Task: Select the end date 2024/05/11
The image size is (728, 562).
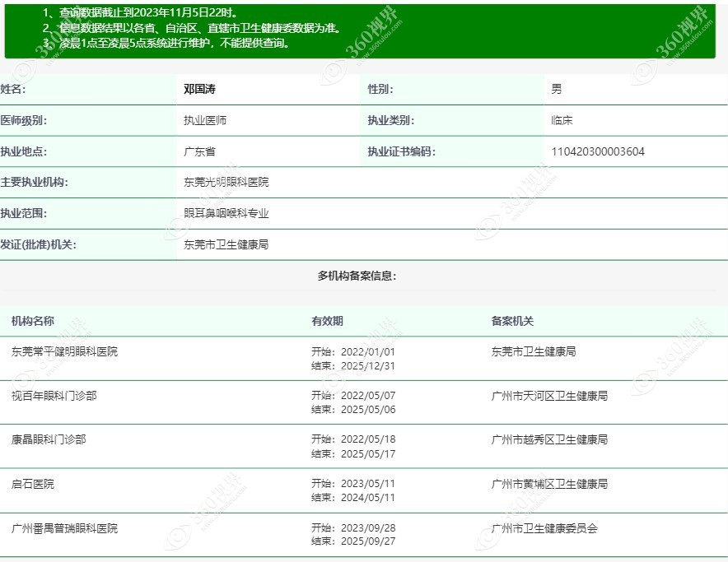Action: pos(368,498)
